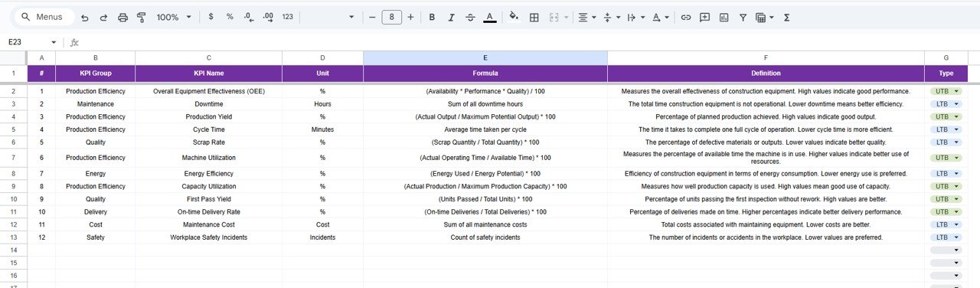The image size is (980, 288).
Task: Click the Insert link icon
Action: coord(686,17)
